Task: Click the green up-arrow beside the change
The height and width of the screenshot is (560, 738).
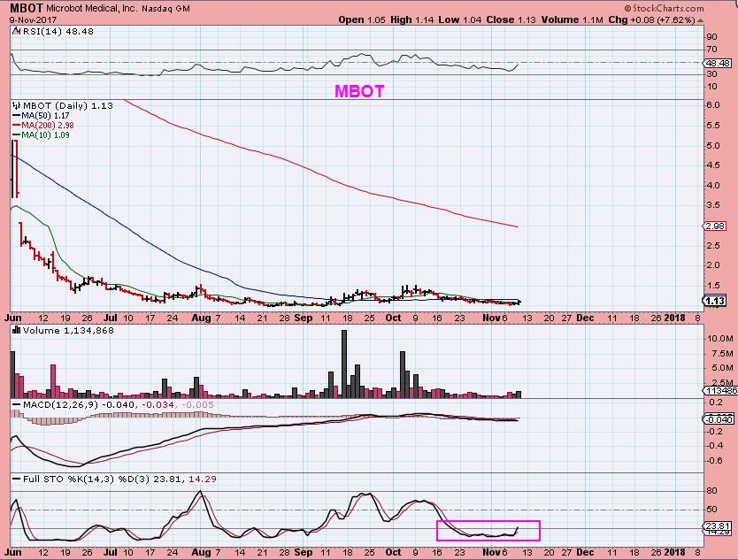Action: point(700,20)
